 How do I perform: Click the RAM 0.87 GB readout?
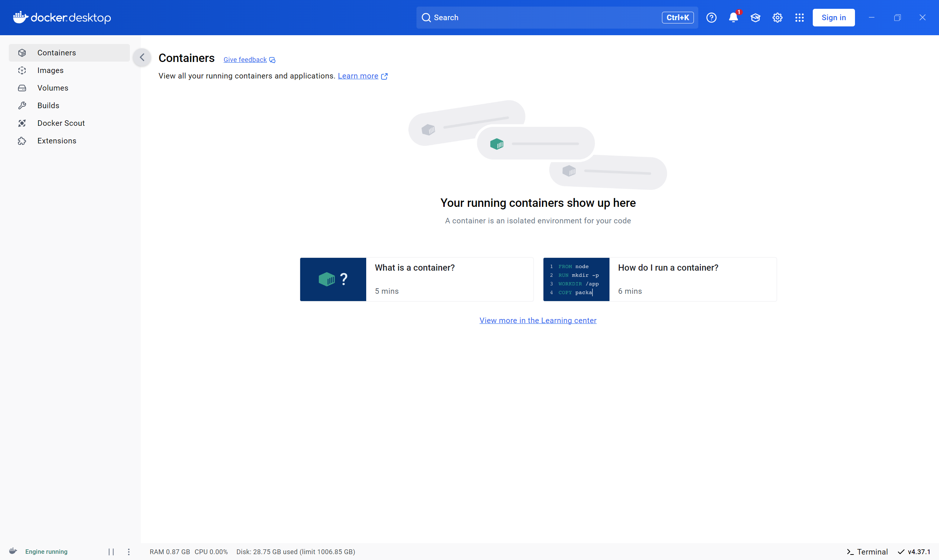[x=170, y=552]
